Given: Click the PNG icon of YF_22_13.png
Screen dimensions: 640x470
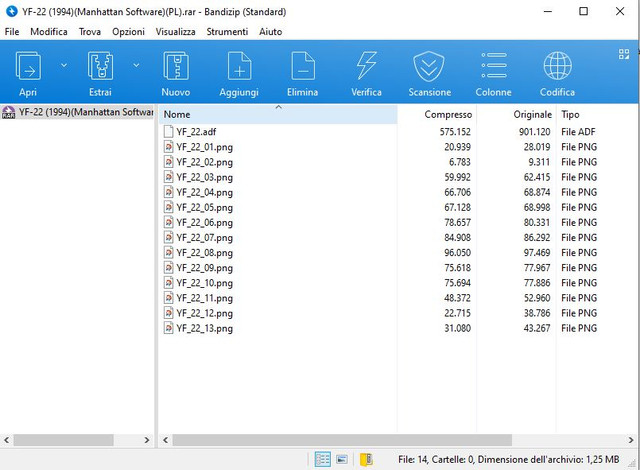Looking at the screenshot, I should click(168, 328).
